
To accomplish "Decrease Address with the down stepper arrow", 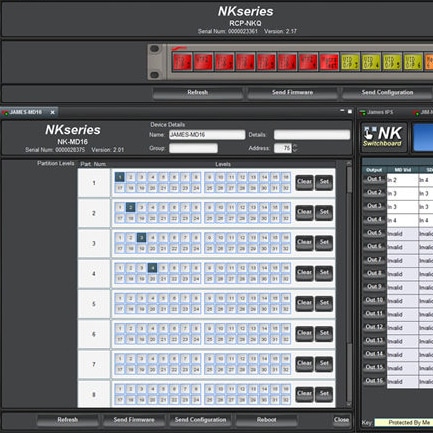I will 294,150.
